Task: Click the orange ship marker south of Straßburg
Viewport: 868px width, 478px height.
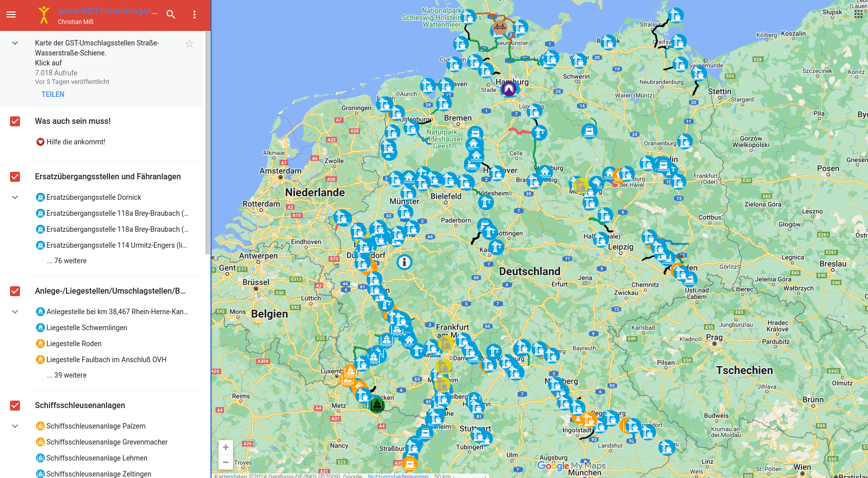Action: click(409, 464)
